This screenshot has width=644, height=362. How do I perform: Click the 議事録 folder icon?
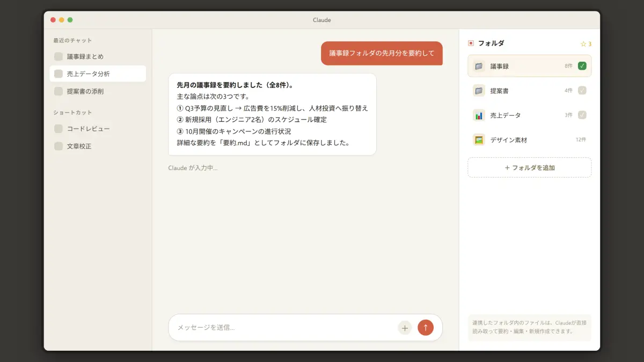pos(479,66)
